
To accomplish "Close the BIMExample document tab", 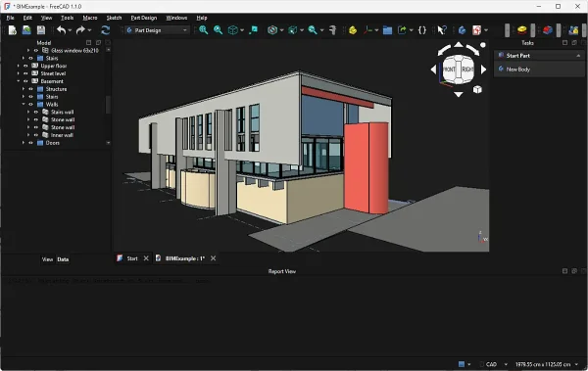I will coord(213,258).
